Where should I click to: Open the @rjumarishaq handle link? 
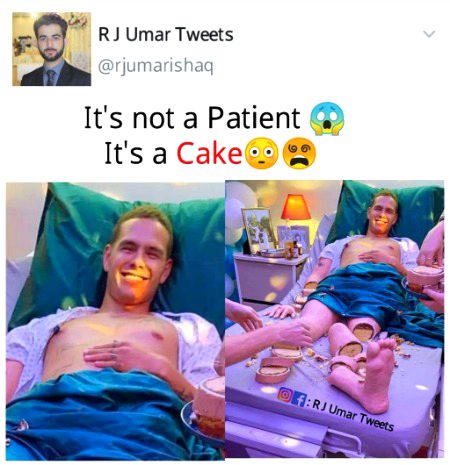tap(156, 66)
